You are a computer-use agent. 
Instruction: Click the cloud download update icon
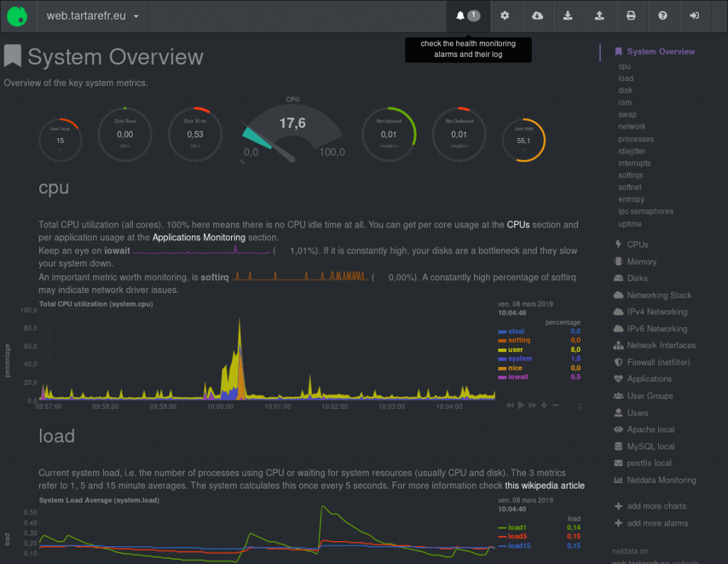click(537, 16)
